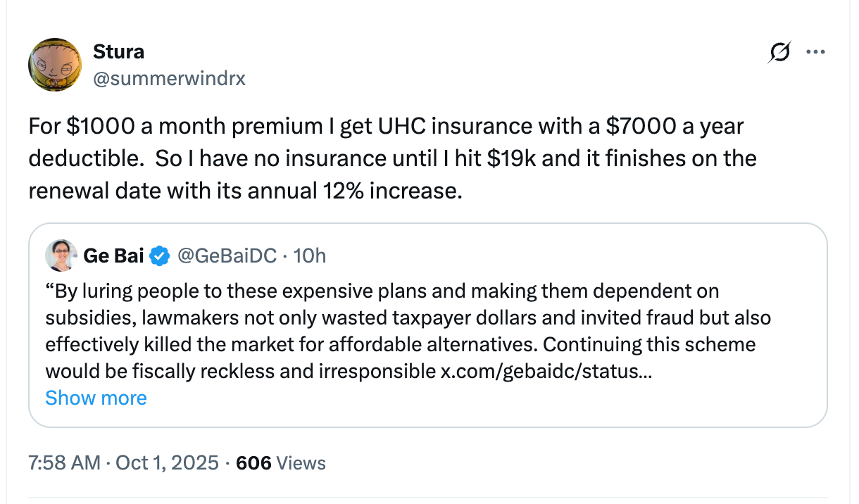This screenshot has height=504, width=859.
Task: Open Grok actions icon on post
Action: 780,53
